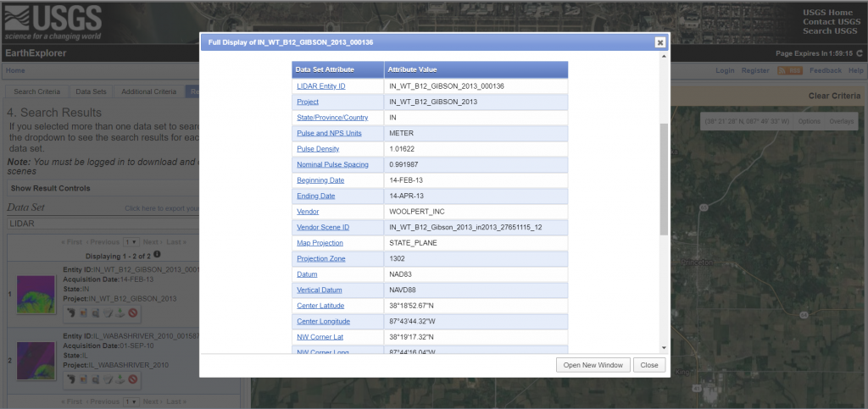Switch to the Additional Criteria tab

[149, 91]
